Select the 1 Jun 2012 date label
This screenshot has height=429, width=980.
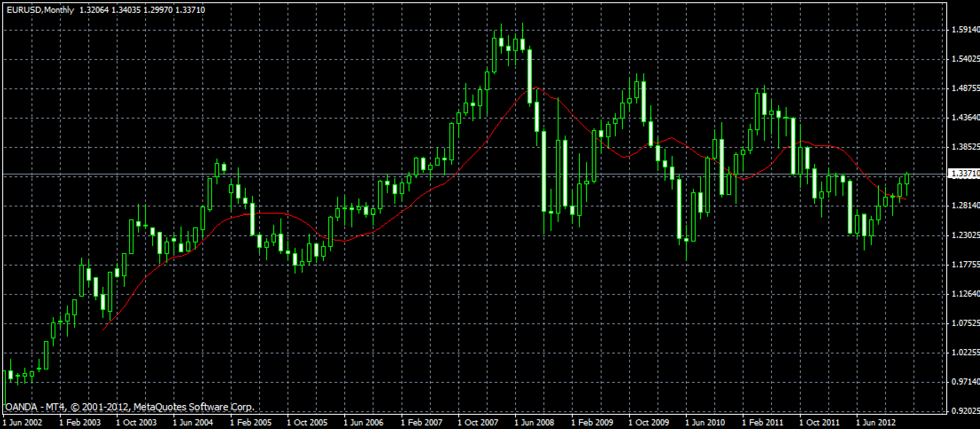[x=876, y=422]
